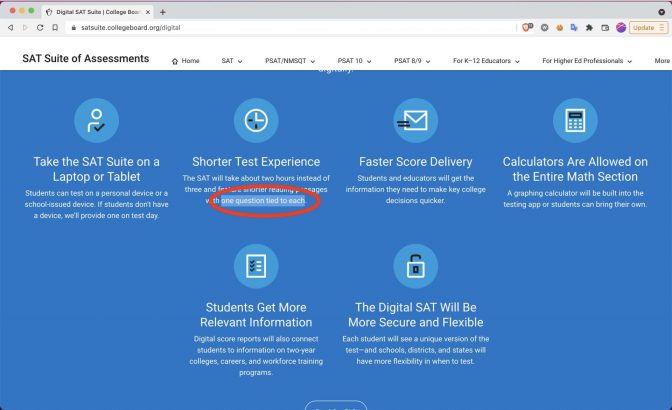Click the clock icon for Shorter Test Experience
672x410 pixels.
pos(256,121)
